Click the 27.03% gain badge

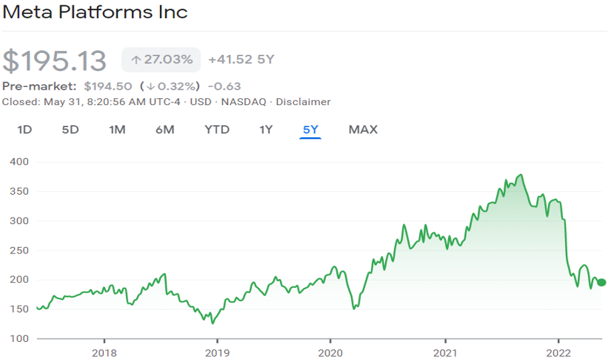click(x=161, y=60)
